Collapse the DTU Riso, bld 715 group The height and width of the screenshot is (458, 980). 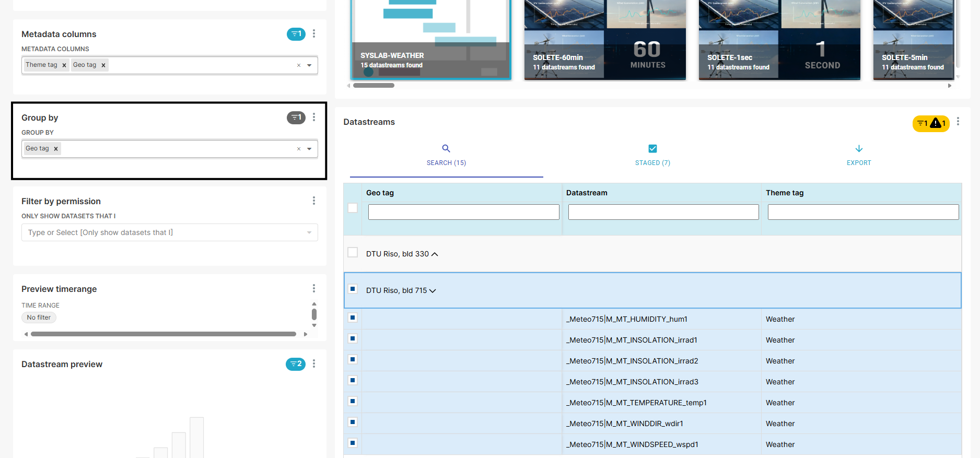433,291
